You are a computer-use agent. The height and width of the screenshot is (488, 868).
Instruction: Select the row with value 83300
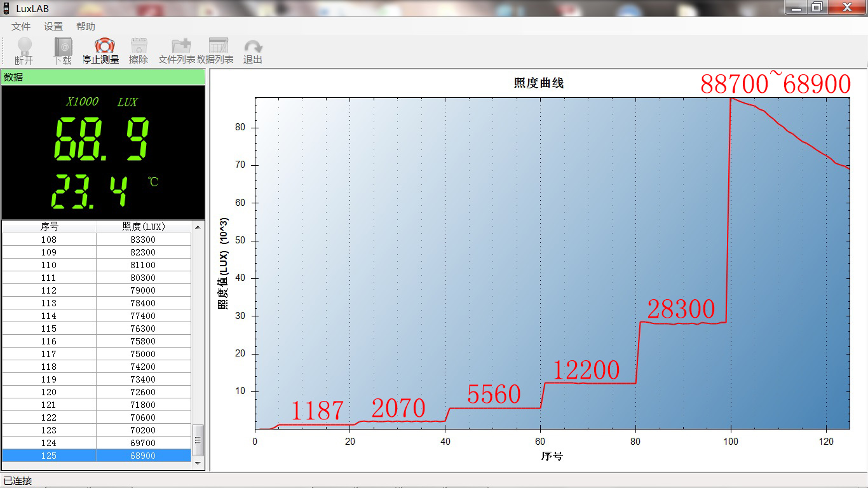pyautogui.click(x=97, y=240)
